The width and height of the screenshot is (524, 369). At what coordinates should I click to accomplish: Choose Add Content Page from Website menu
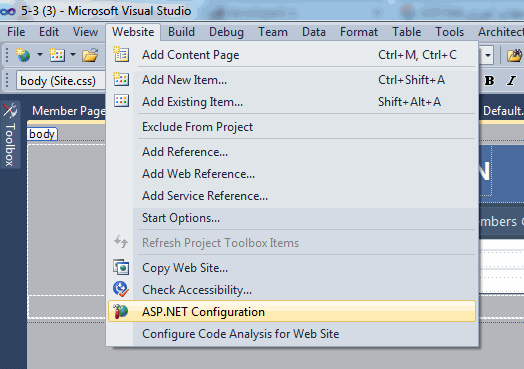[292, 55]
